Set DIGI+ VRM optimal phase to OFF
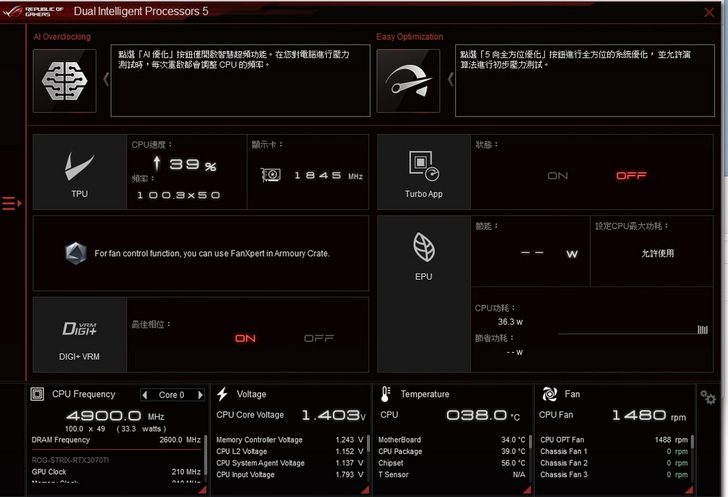 pos(318,338)
